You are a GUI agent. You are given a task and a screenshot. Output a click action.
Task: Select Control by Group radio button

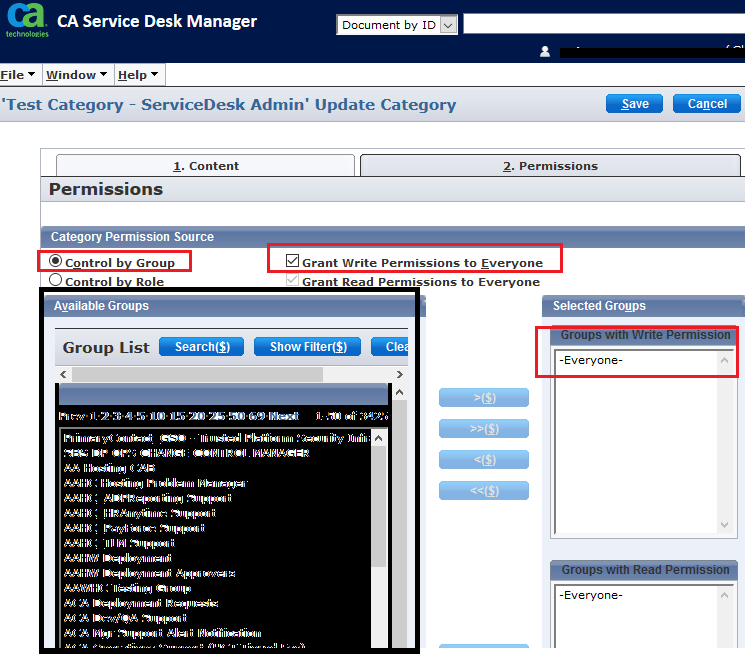point(56,261)
